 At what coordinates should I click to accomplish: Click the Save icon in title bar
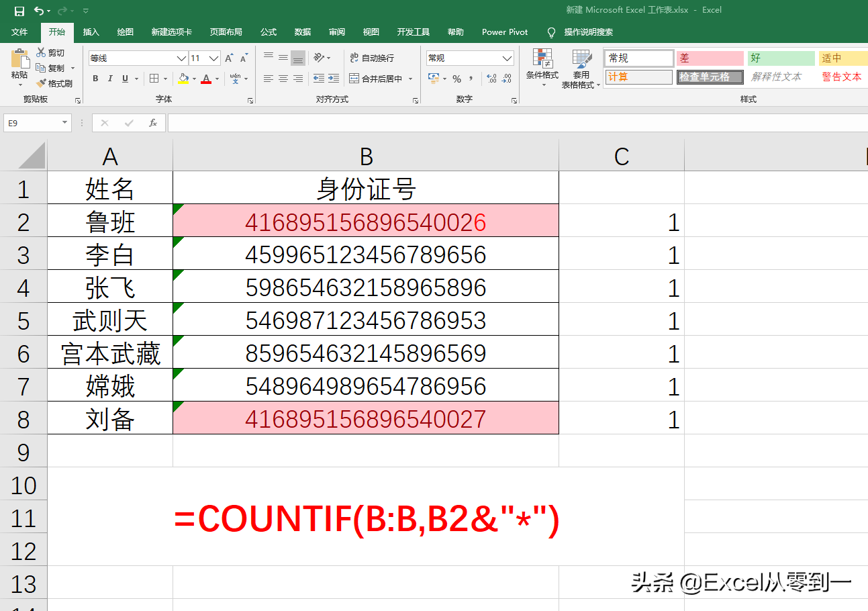[19, 11]
